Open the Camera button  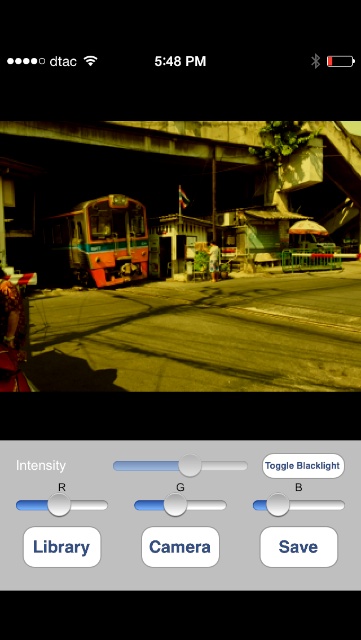click(x=180, y=547)
